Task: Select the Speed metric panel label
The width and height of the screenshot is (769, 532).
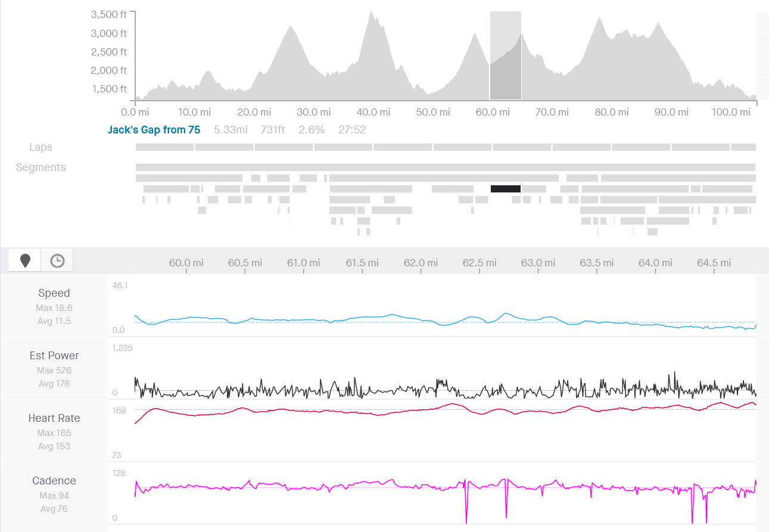Action: click(54, 293)
